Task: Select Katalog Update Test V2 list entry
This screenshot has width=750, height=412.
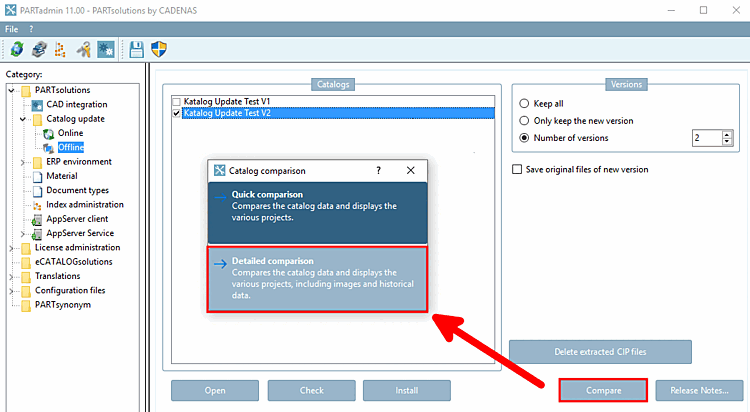Action: (338, 113)
